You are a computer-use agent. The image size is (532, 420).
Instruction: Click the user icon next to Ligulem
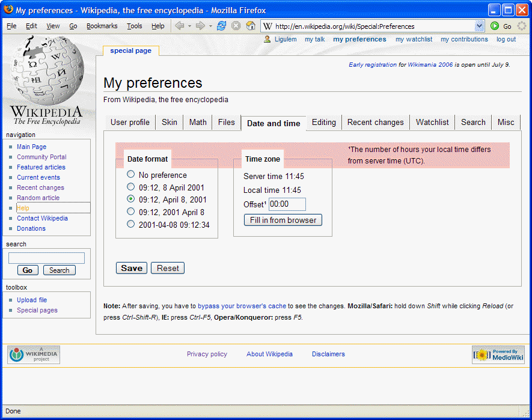pos(268,39)
